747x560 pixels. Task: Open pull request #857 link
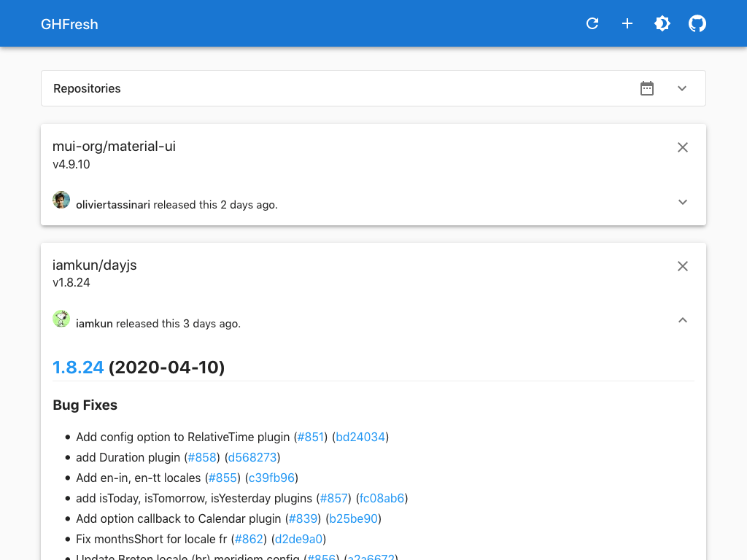click(334, 499)
